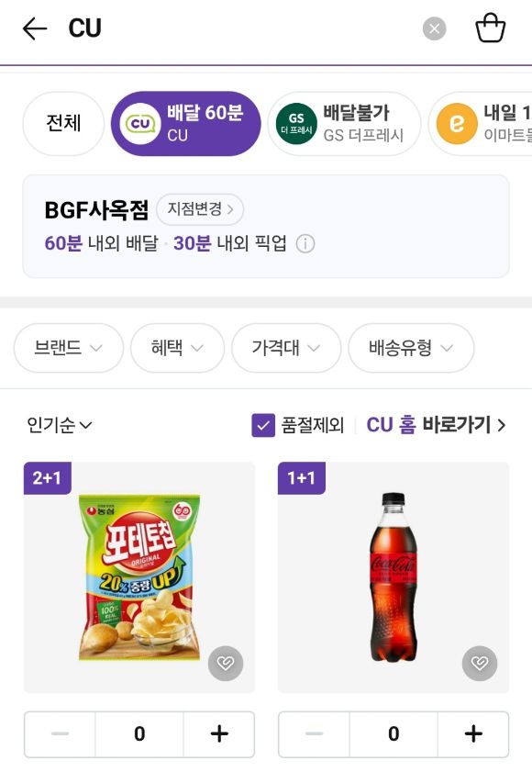Open the 가격대 filter dropdown

click(286, 348)
